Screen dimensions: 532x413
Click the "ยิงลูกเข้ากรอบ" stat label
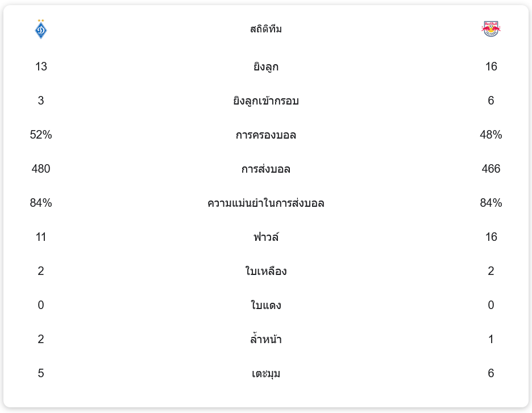click(x=266, y=101)
